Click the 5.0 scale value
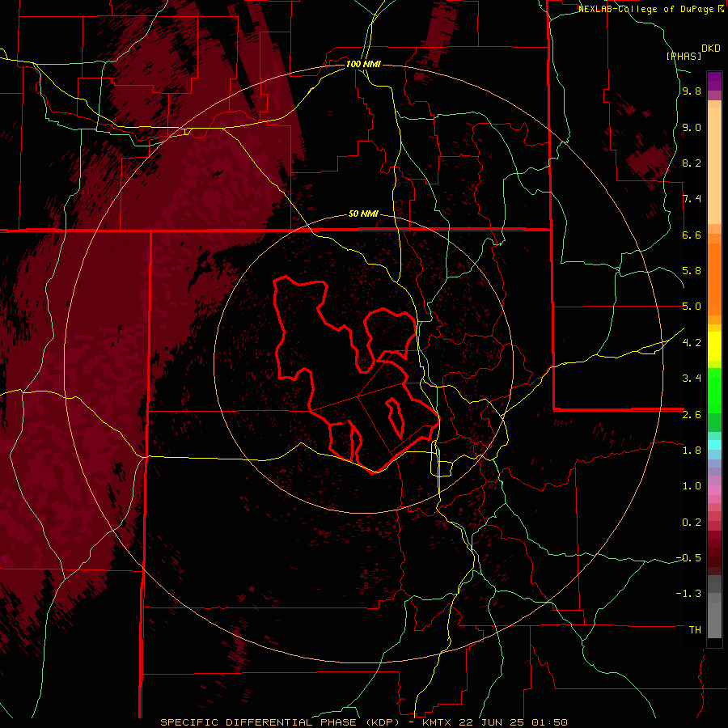This screenshot has height=728, width=728. [x=692, y=307]
